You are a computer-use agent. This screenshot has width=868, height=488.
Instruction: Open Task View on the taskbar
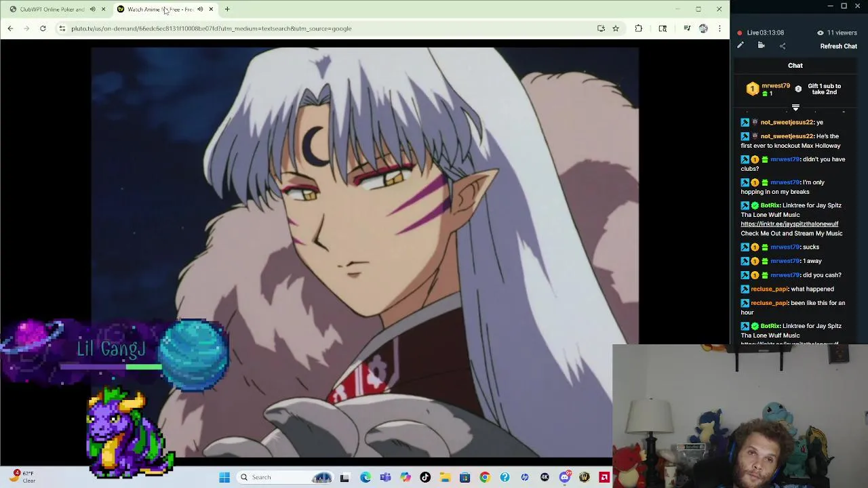click(x=344, y=477)
